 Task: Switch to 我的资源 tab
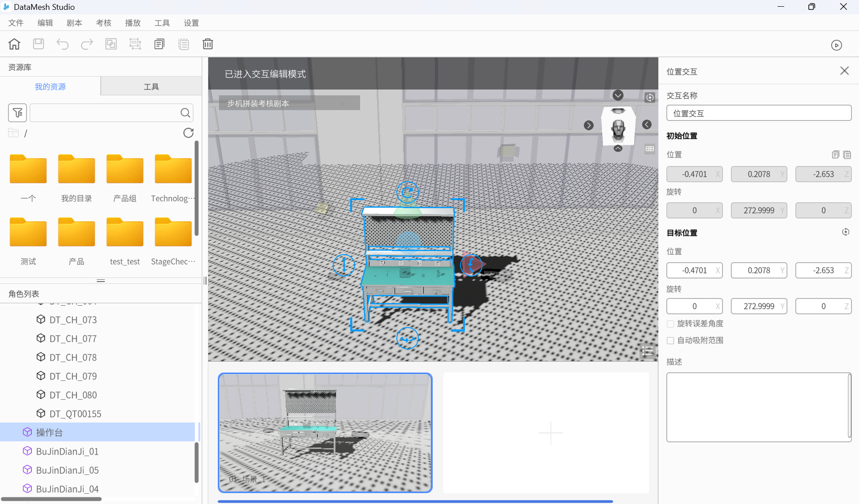click(50, 86)
